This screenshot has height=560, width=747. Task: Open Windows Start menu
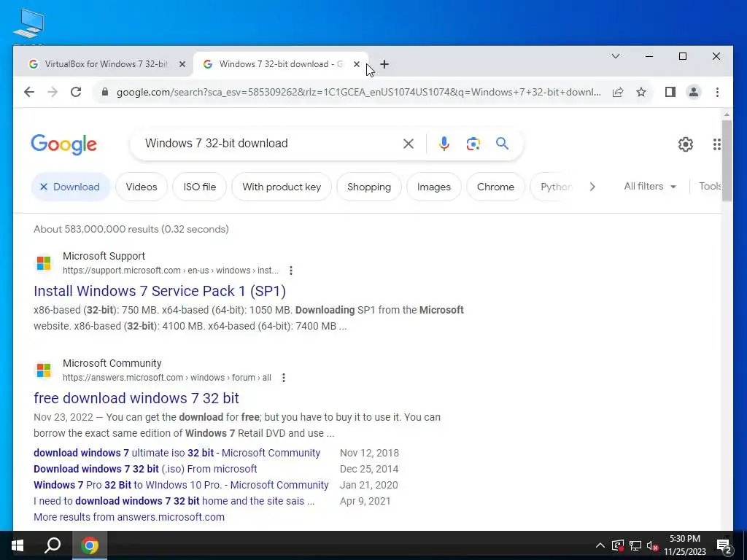(18, 545)
